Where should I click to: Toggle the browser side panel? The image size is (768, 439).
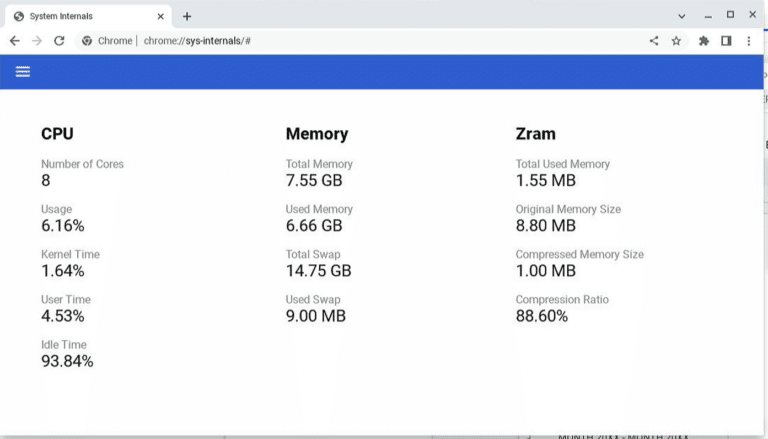[726, 41]
